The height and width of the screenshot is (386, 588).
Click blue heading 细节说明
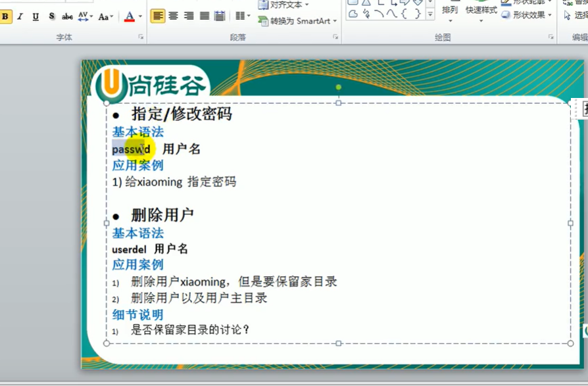pos(137,314)
